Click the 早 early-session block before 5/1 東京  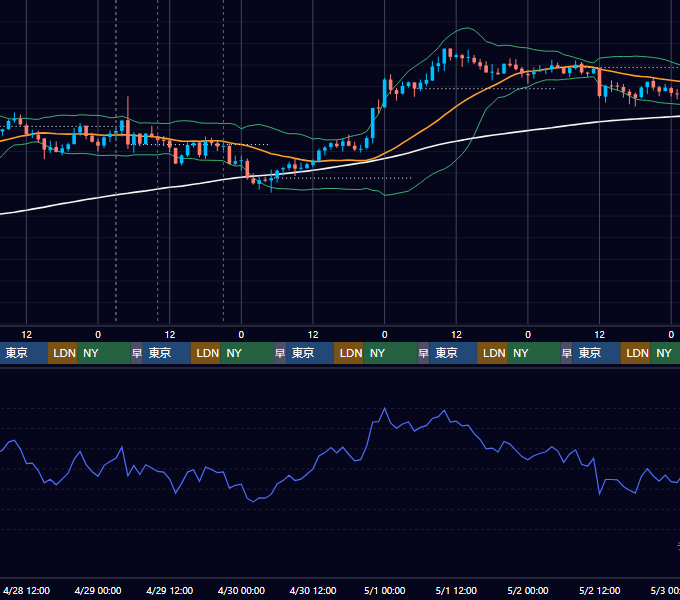[x=423, y=353]
